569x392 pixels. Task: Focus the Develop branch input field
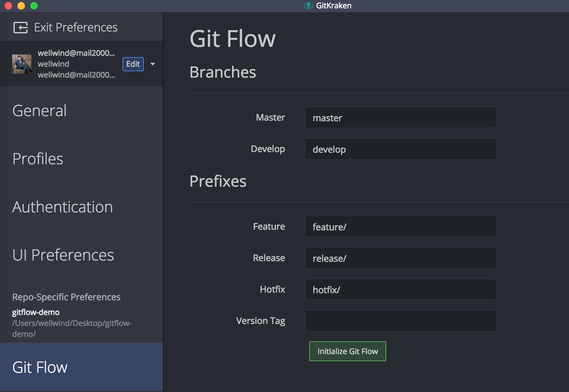(401, 149)
